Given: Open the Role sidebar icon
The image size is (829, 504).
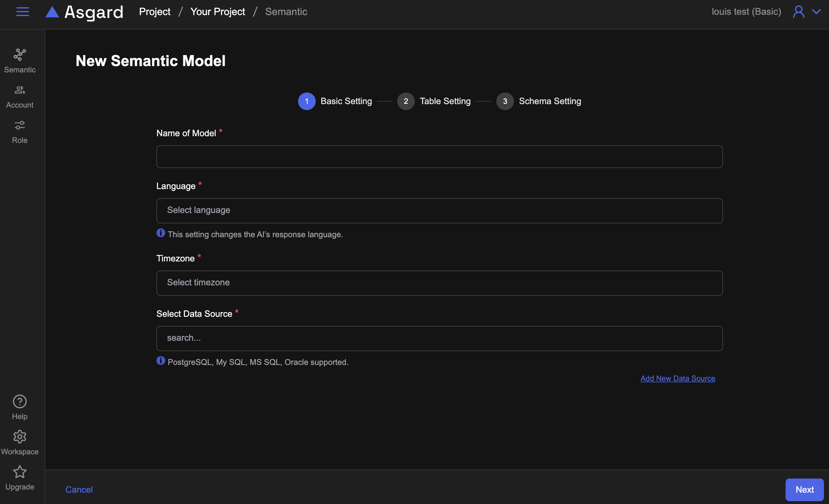Looking at the screenshot, I should click(20, 126).
